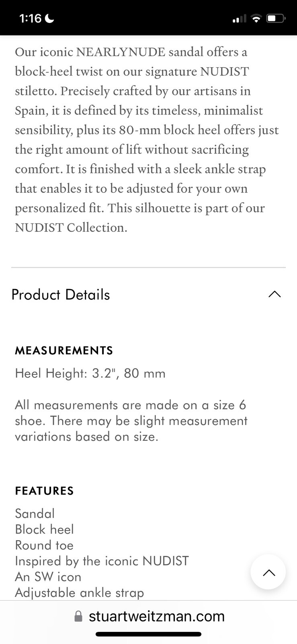Collapse the Product Details section chevron

click(x=274, y=294)
